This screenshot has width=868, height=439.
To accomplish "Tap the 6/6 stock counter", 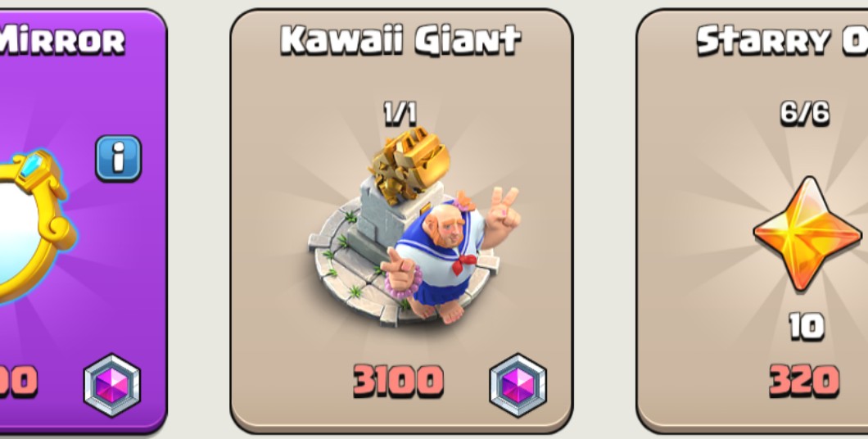I will [805, 113].
